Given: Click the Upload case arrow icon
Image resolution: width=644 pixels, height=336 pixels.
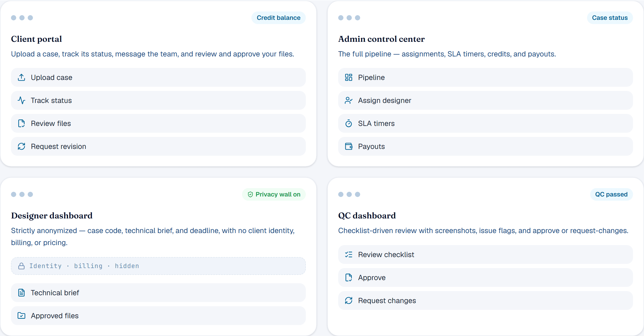Looking at the screenshot, I should (21, 77).
